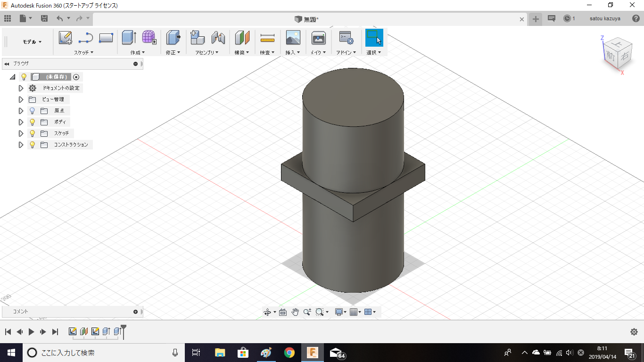Open the Display Settings monitor icon
644x362 pixels.
pyautogui.click(x=339, y=312)
